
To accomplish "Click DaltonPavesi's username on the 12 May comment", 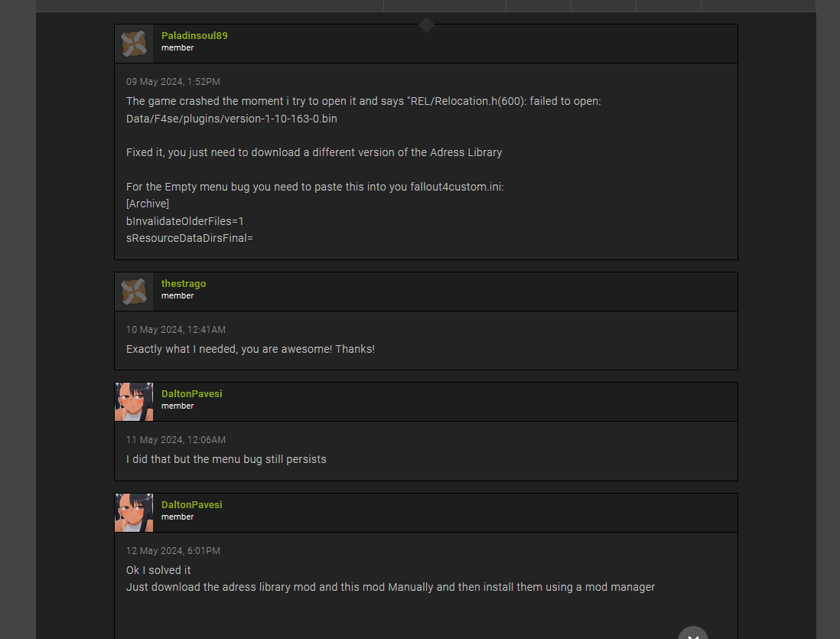I will 191,505.
